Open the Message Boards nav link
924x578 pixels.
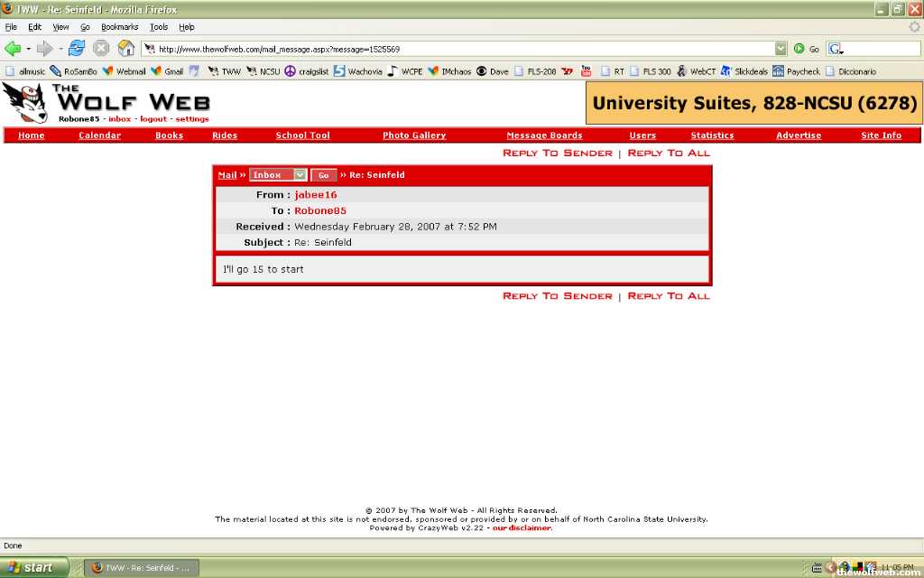click(x=544, y=135)
